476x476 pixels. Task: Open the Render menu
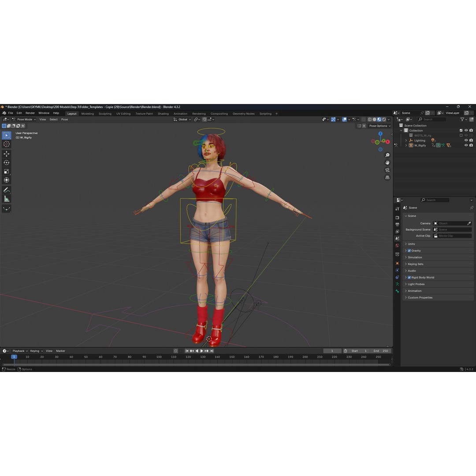30,113
